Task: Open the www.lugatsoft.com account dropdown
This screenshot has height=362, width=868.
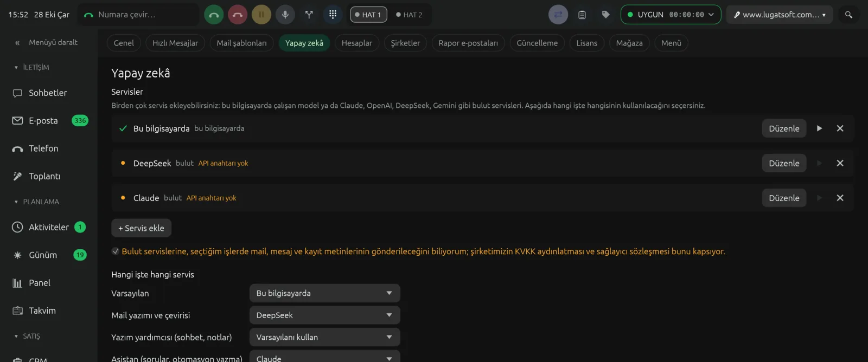Action: point(780,15)
